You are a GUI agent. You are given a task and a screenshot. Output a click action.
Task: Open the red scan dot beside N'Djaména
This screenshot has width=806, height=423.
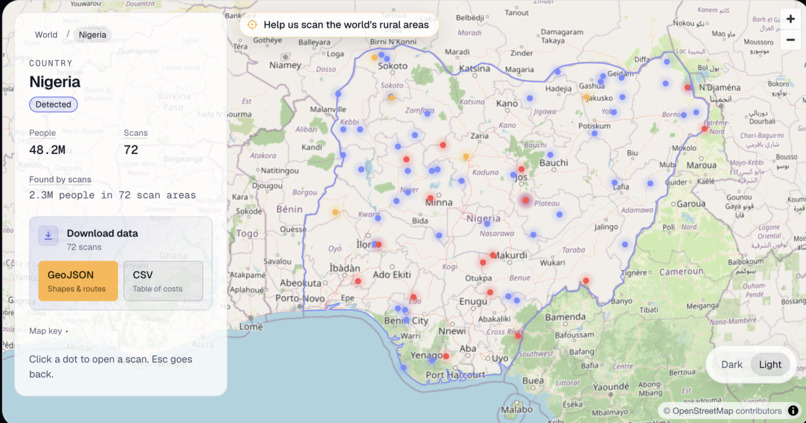687,87
